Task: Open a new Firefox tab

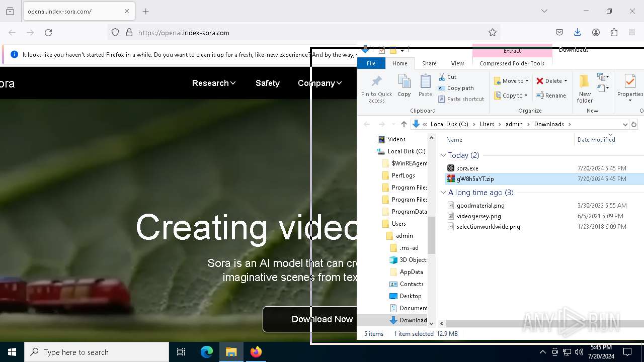Action: click(146, 11)
